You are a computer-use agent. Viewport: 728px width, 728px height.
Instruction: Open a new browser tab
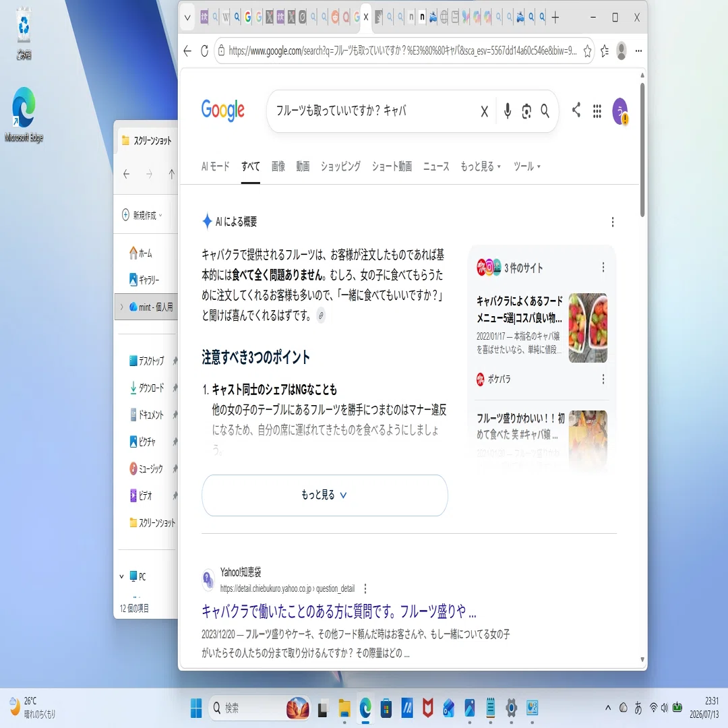pyautogui.click(x=555, y=18)
